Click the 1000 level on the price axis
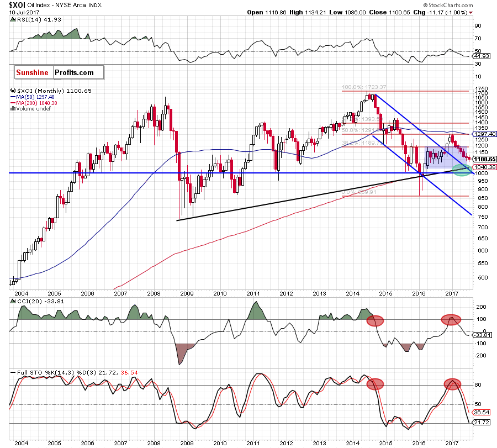 (x=482, y=173)
